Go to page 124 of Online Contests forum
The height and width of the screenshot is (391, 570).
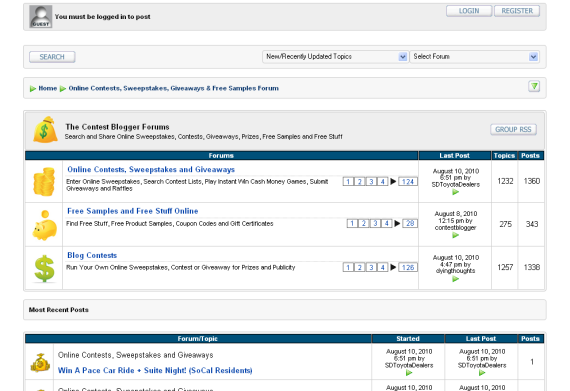coord(408,181)
